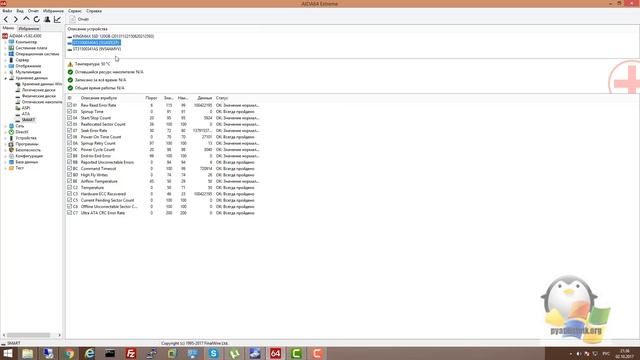
Task: Open the Избранное menu in menu bar
Action: coord(53,11)
